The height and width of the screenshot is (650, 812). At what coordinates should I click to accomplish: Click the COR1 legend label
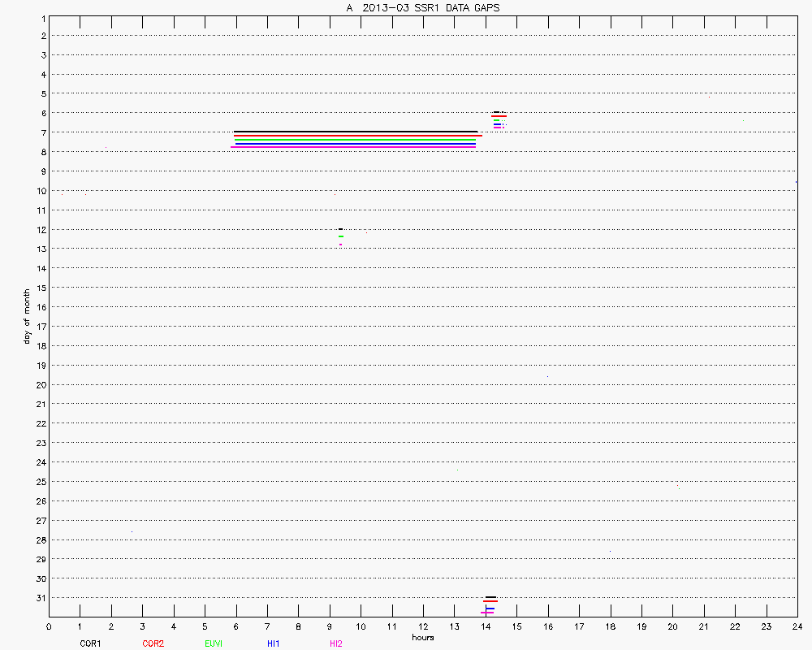90,643
